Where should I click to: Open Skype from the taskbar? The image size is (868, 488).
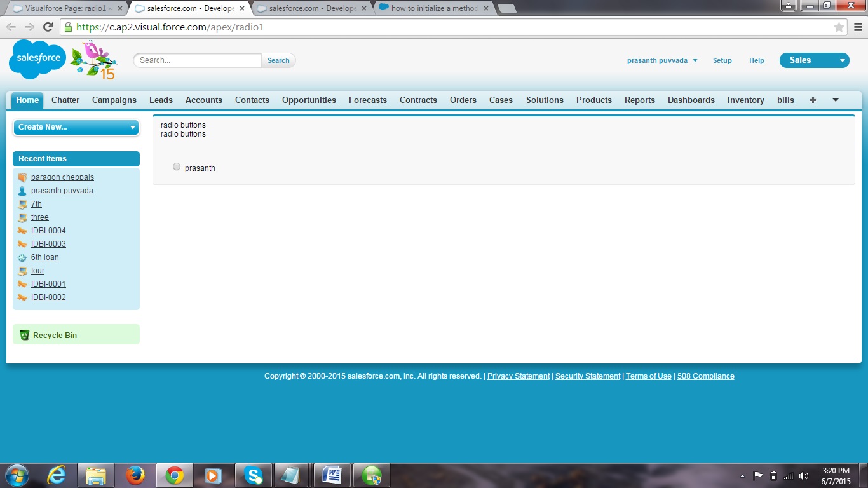pyautogui.click(x=254, y=475)
